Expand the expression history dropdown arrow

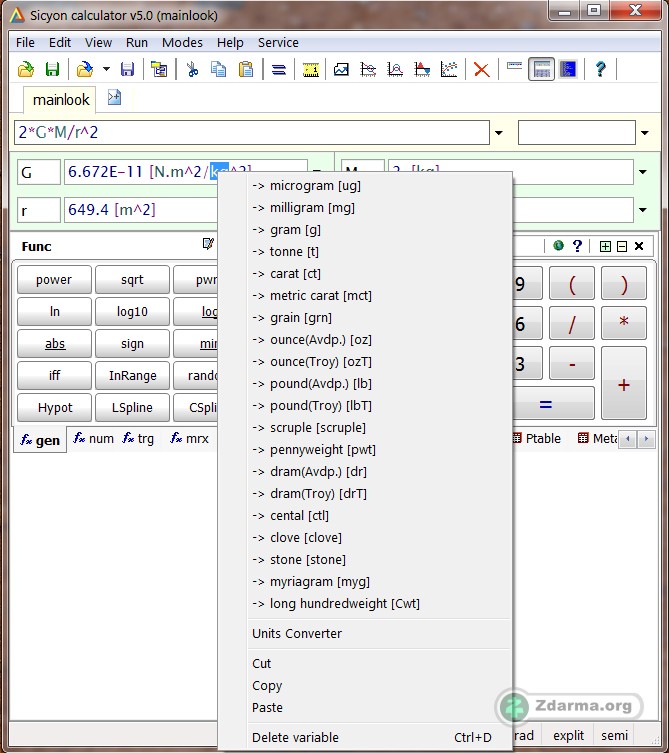click(x=499, y=133)
